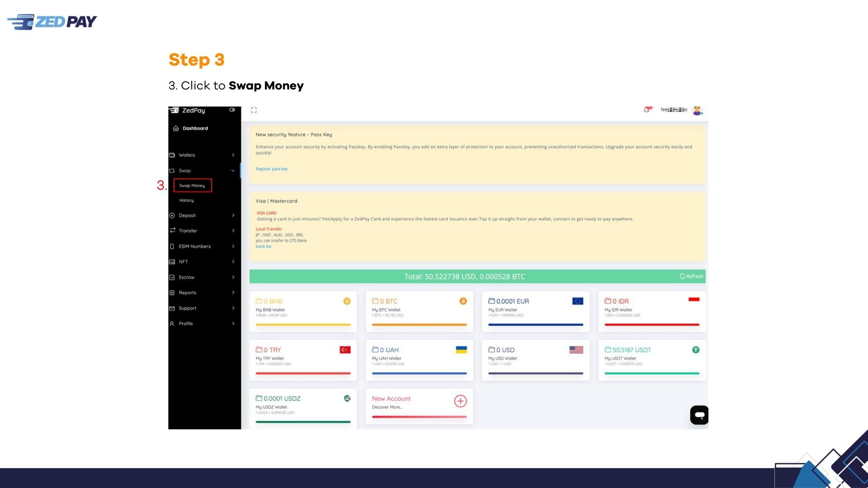Click the Tether USDT coin icon
This screenshot has height=488, width=868.
tap(696, 350)
